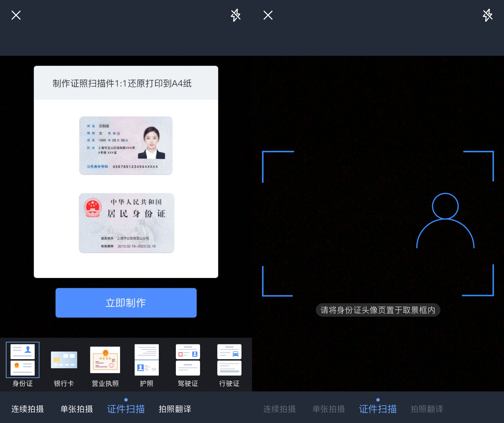The image size is (504, 423).
Task: Switch to 单张拍摄 mode on left screen
Action: pos(77,409)
